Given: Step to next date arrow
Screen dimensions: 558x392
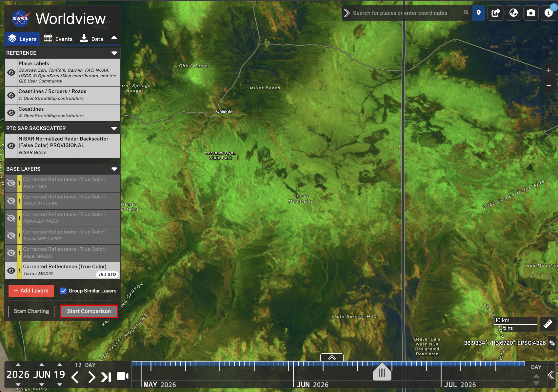Looking at the screenshot, I should coord(92,377).
